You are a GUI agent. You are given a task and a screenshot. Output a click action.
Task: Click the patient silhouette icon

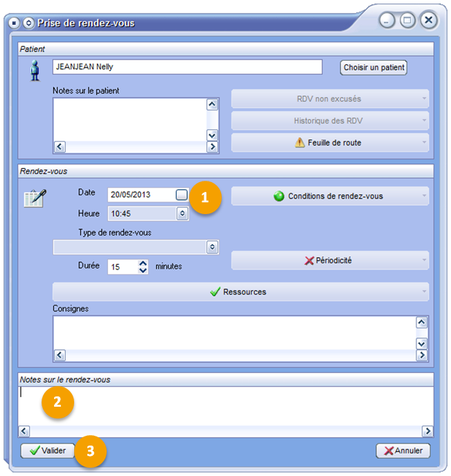click(x=34, y=71)
